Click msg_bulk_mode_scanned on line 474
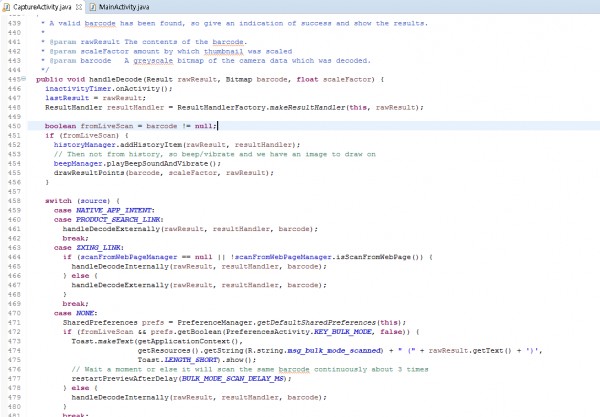Image resolution: width=600 pixels, height=417 pixels. click(x=334, y=350)
